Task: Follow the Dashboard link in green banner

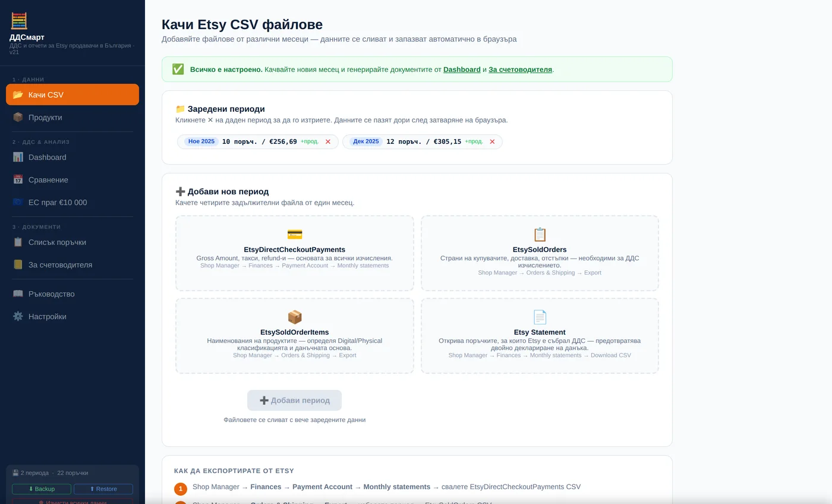Action: 462,70
